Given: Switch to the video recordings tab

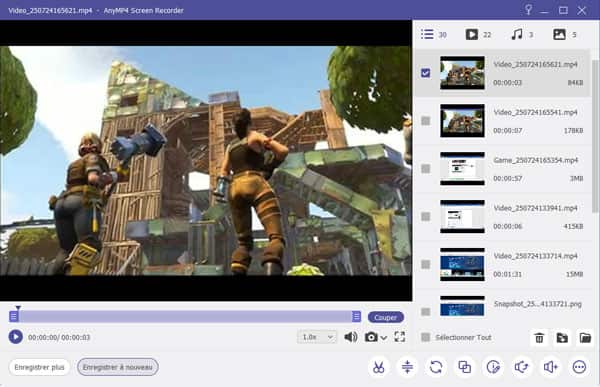Looking at the screenshot, I should click(x=478, y=34).
